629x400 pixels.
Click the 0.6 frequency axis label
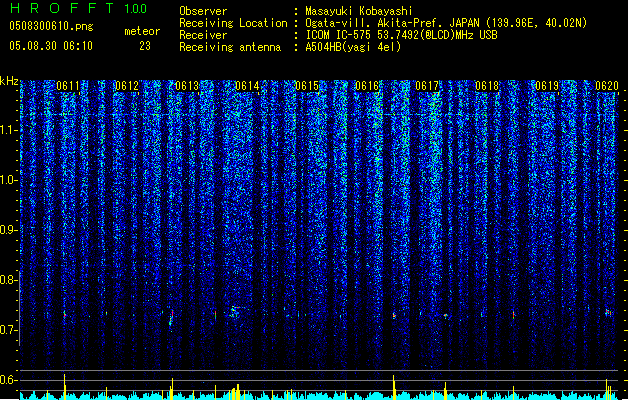click(9, 380)
